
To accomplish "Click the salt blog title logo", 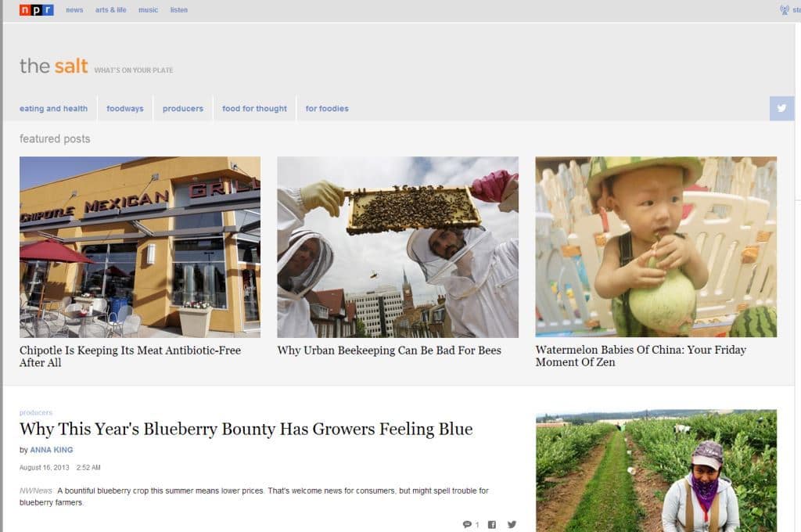I will [54, 66].
